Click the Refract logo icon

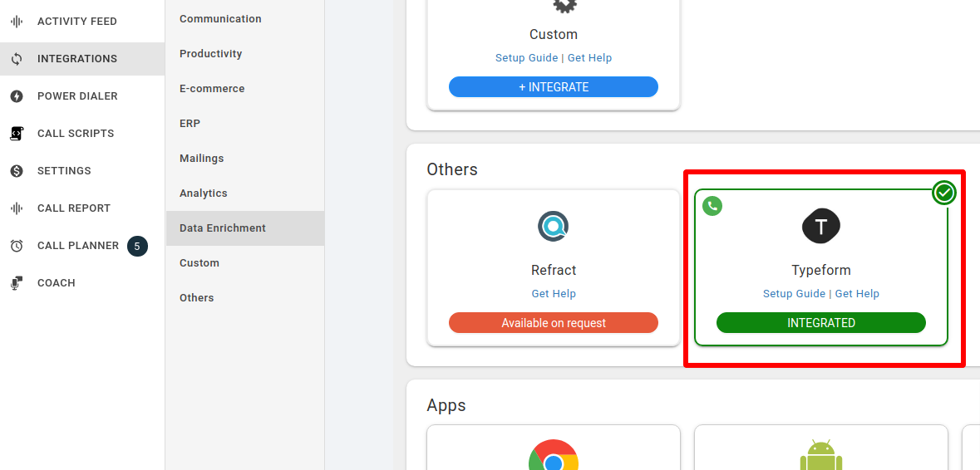553,226
